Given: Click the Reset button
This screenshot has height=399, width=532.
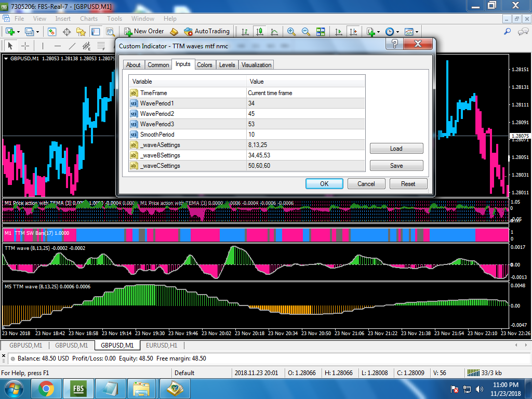Looking at the screenshot, I should point(408,183).
